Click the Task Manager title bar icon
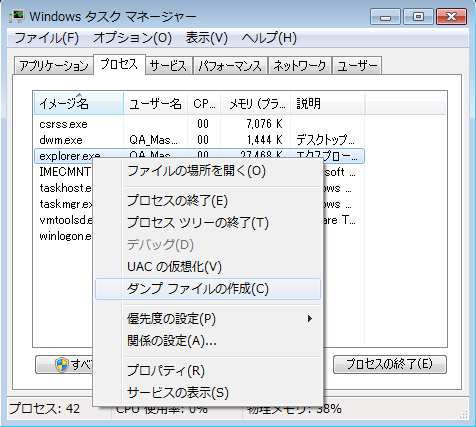The image size is (476, 427). (x=16, y=16)
